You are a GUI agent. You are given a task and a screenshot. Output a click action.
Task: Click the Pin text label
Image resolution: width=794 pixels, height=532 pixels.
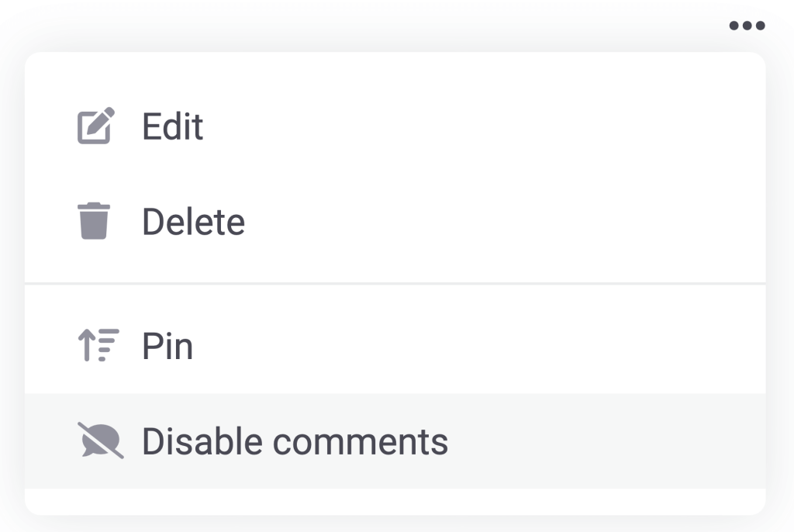pyautogui.click(x=167, y=347)
